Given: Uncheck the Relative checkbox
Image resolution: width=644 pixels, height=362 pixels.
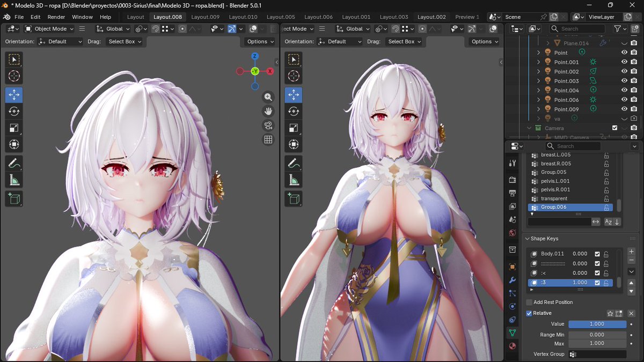Looking at the screenshot, I should coord(529,313).
